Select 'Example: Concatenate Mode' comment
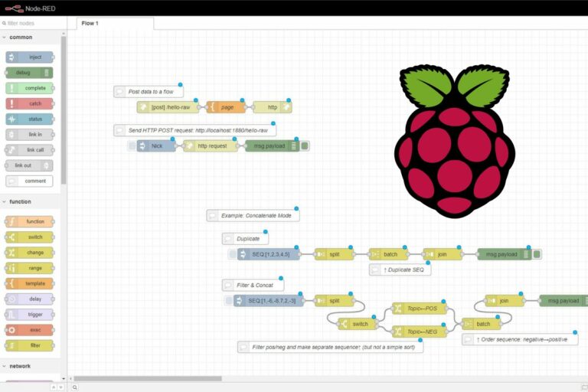This screenshot has width=588, height=392. coord(253,216)
